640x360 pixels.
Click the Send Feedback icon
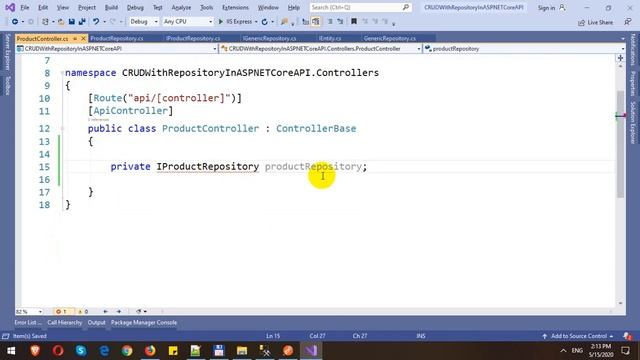(628, 22)
